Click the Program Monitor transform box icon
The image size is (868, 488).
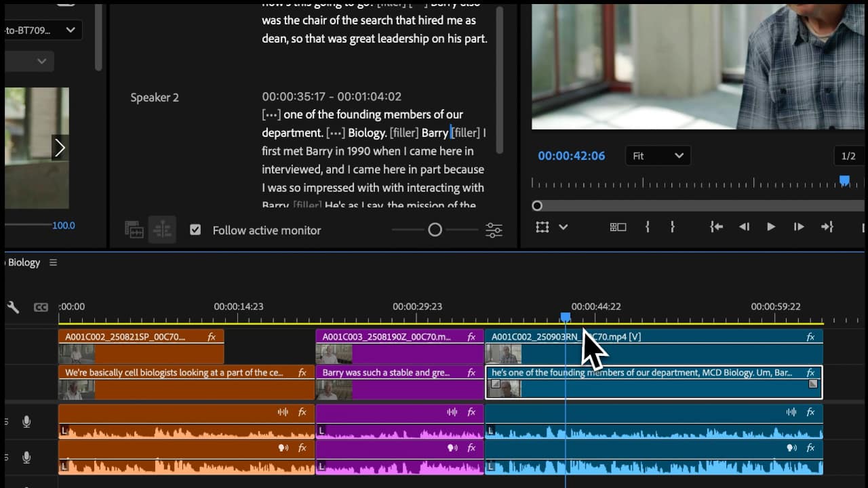pos(542,227)
